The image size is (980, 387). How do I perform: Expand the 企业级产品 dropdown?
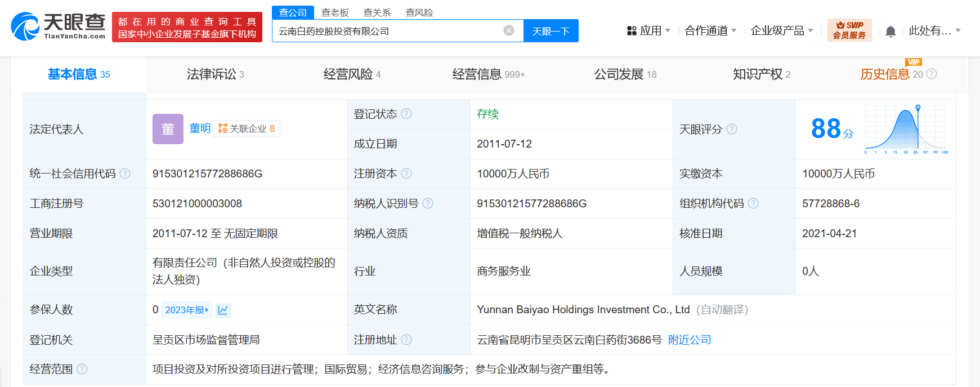[x=782, y=31]
